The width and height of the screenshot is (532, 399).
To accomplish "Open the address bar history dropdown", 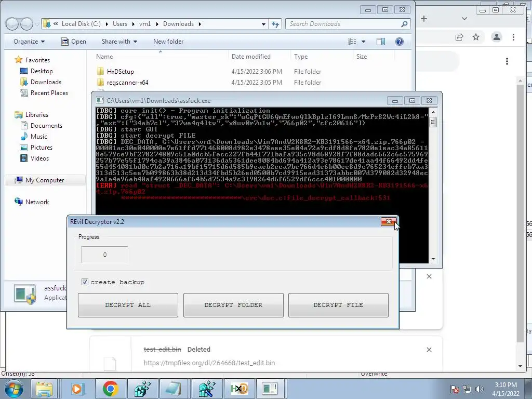I will coord(263,24).
